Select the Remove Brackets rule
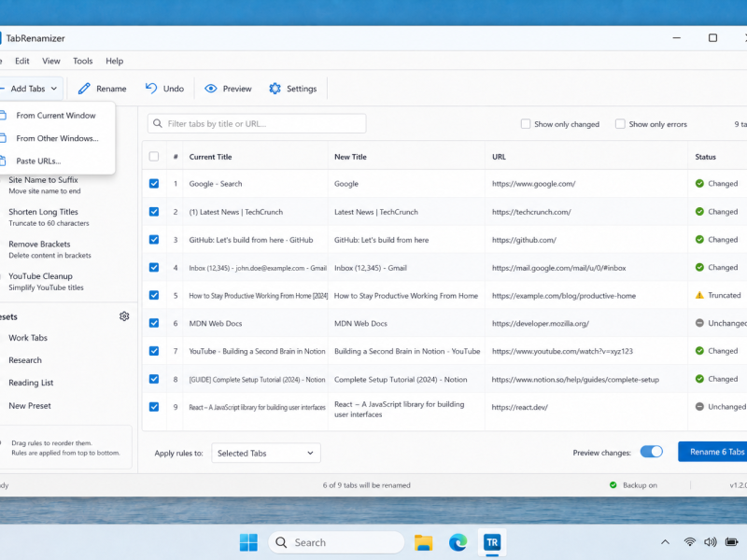This screenshot has height=560, width=747. 49,249
